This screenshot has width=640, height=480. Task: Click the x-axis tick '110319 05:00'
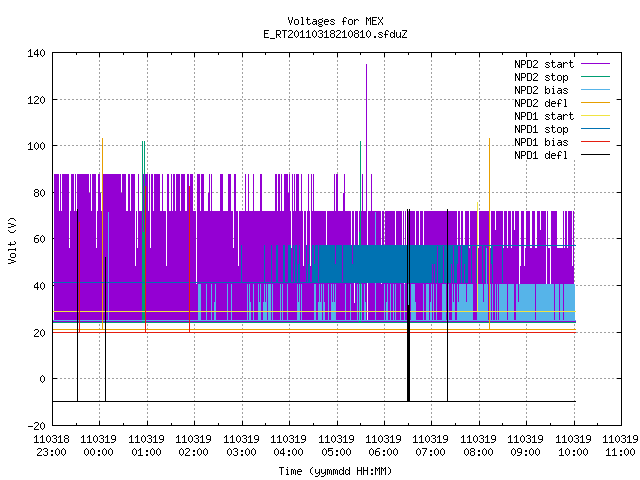point(336,446)
